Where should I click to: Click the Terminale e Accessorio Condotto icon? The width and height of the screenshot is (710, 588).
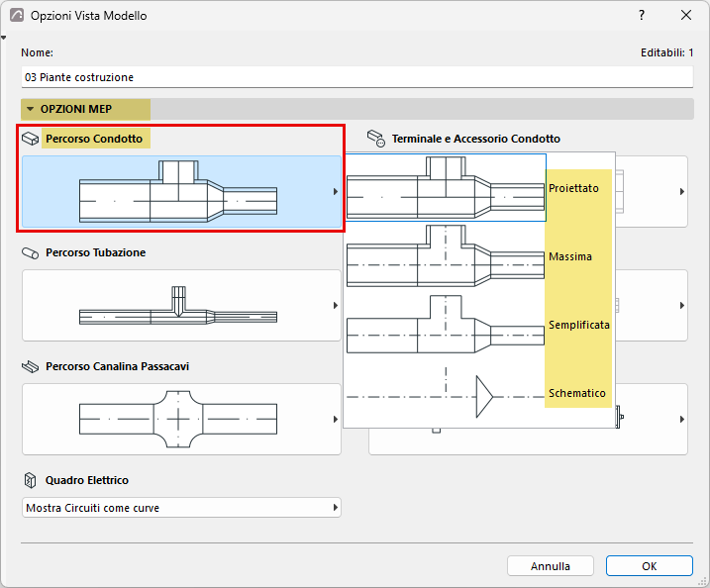376,139
